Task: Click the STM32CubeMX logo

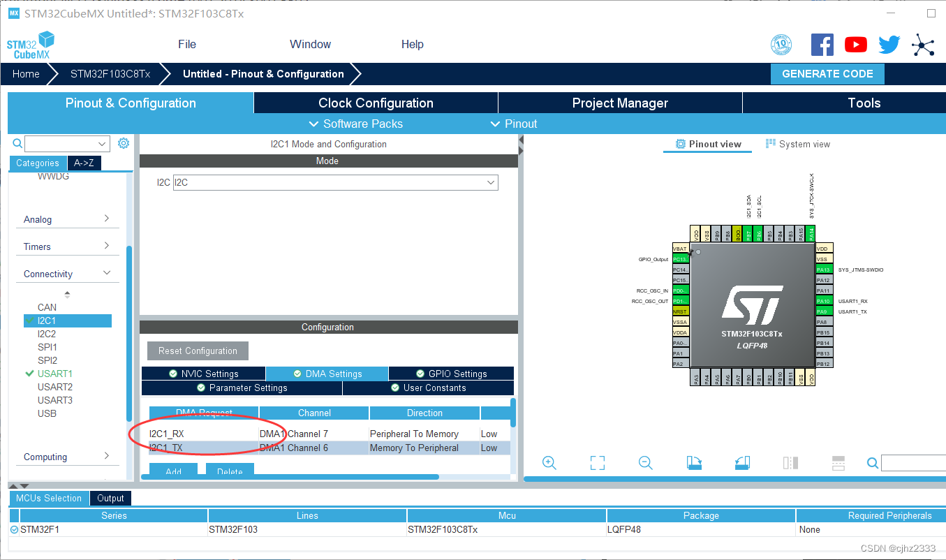Action: click(30, 45)
